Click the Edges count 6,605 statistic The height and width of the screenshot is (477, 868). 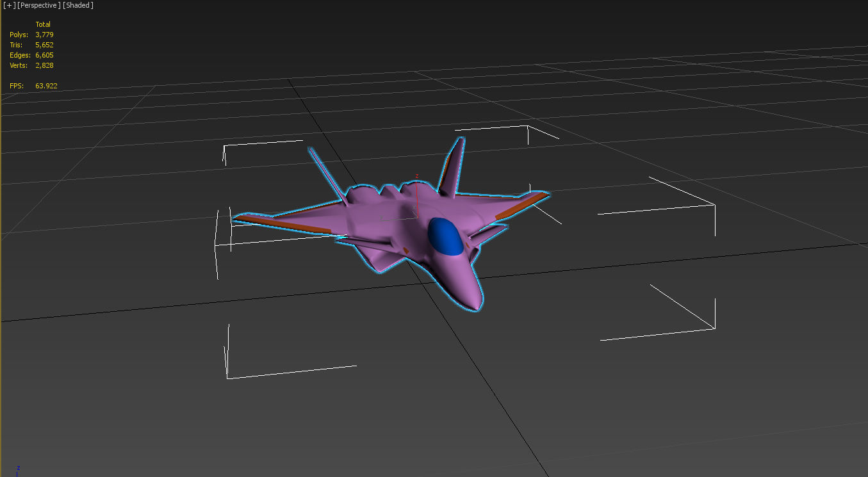45,55
